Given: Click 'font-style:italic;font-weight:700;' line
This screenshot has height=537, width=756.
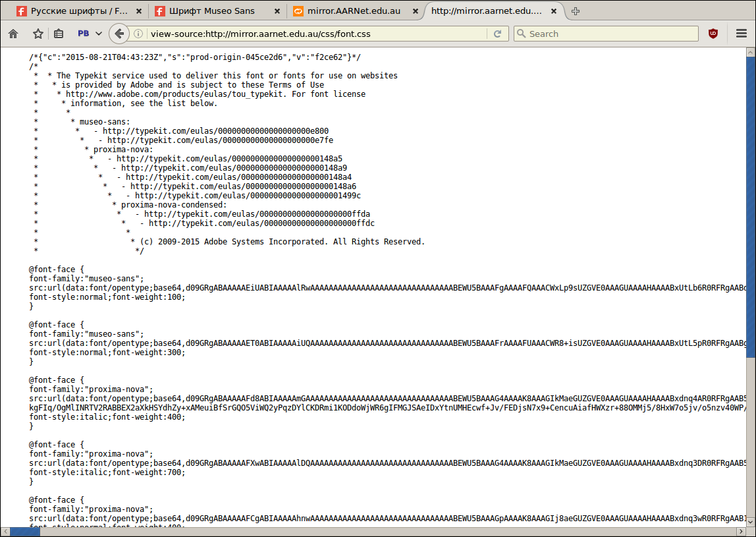Looking at the screenshot, I should (107, 472).
